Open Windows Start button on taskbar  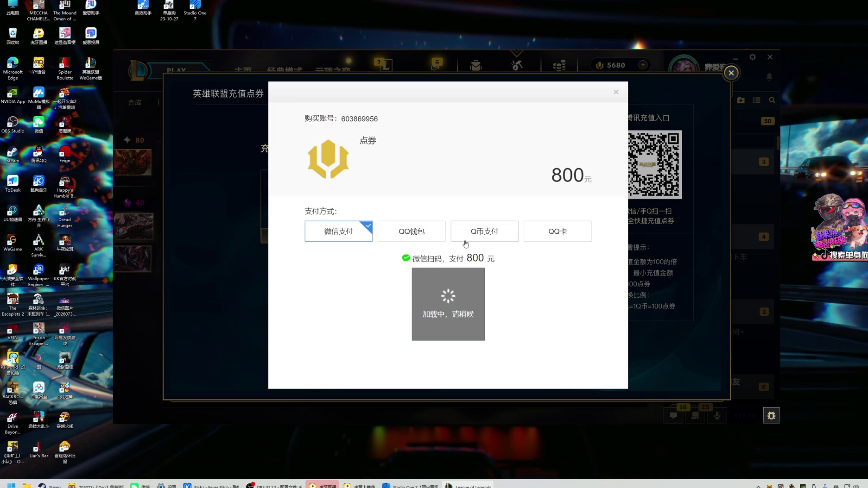click(12, 485)
